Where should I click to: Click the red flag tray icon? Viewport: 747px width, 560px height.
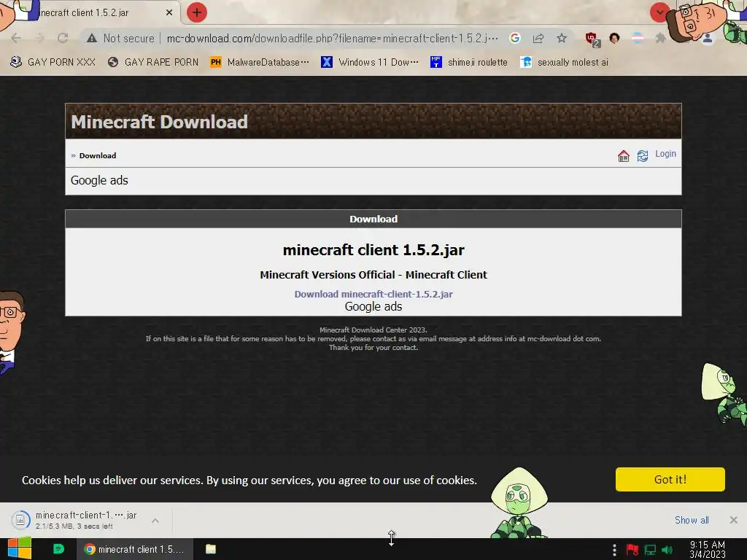pyautogui.click(x=632, y=550)
